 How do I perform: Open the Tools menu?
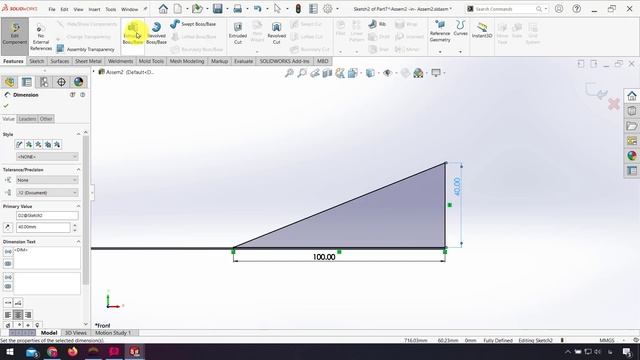coord(111,9)
